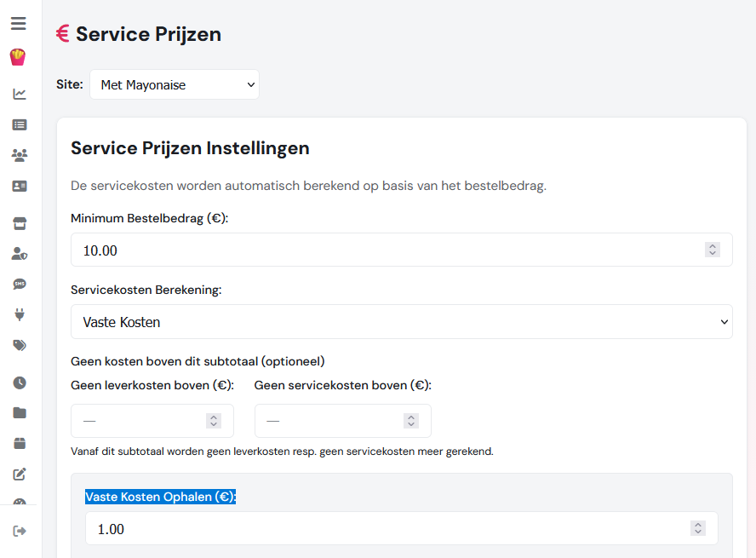Open the hamburger menu to collapse the sidebar

[19, 24]
